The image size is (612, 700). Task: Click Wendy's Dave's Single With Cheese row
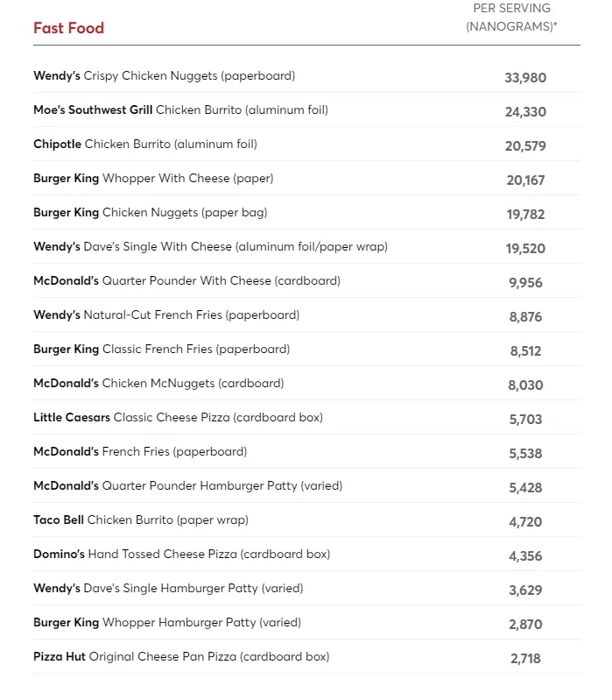click(210, 247)
